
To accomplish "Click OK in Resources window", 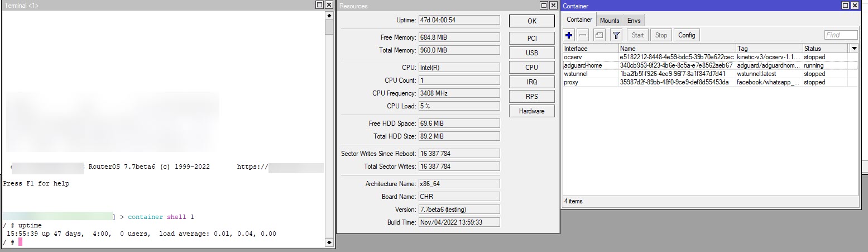I will 532,21.
